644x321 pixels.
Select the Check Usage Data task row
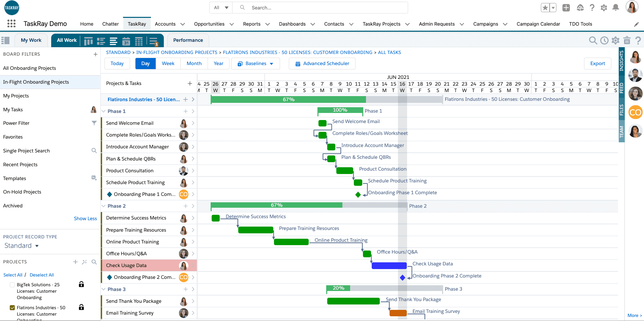click(149, 265)
